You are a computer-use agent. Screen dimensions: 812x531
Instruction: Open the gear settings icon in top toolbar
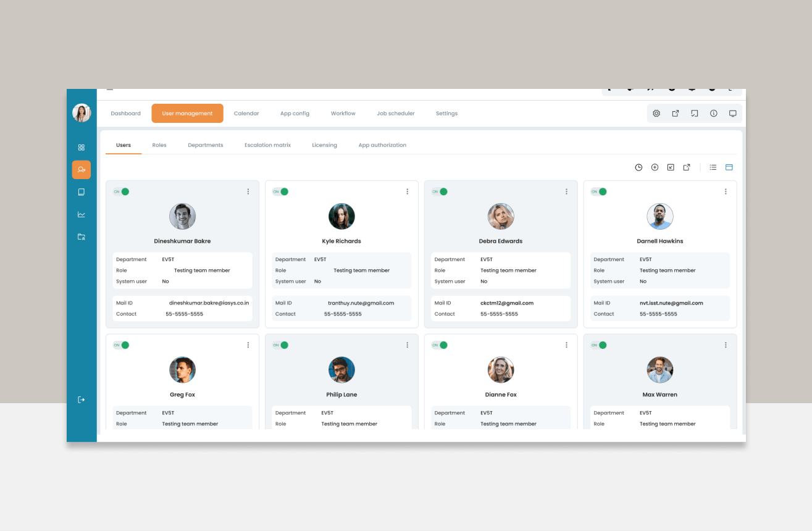(x=656, y=114)
